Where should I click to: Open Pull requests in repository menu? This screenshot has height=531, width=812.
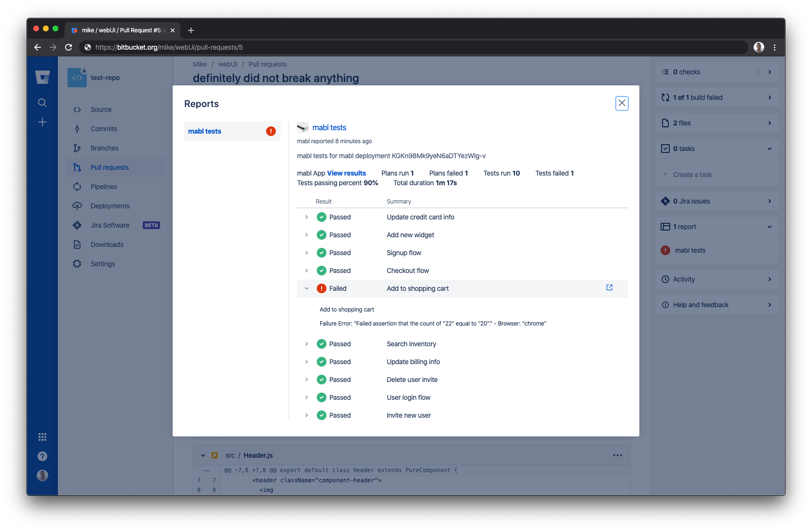(x=116, y=167)
